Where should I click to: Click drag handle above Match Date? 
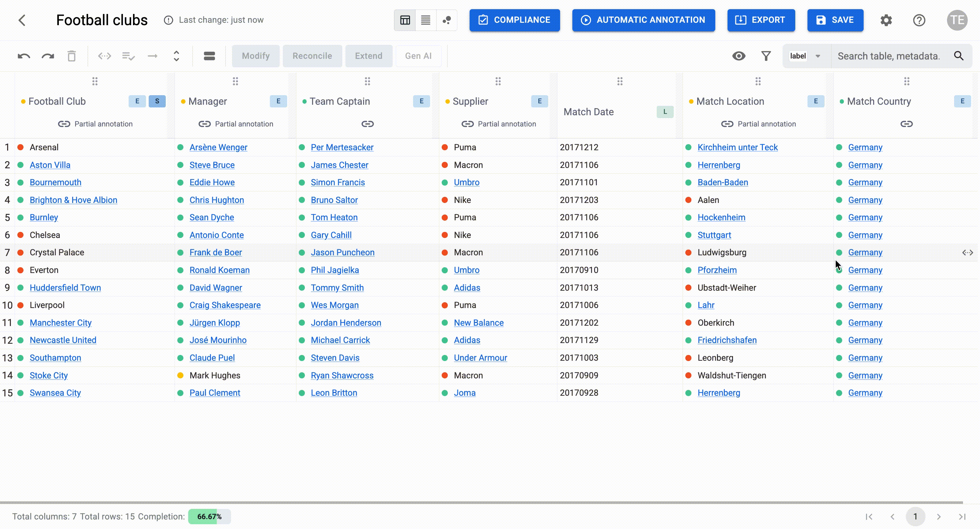620,81
